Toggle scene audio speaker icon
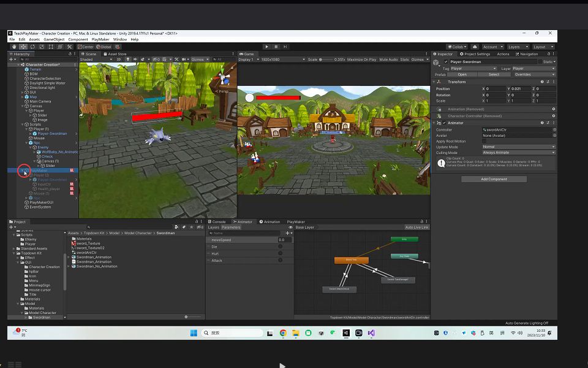 click(135, 59)
